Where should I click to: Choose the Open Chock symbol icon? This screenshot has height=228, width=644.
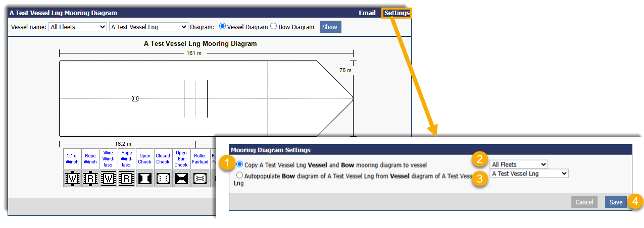(x=145, y=179)
